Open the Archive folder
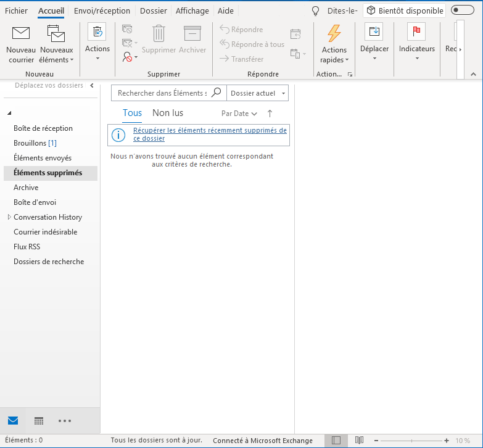This screenshot has height=448, width=483. pos(26,188)
